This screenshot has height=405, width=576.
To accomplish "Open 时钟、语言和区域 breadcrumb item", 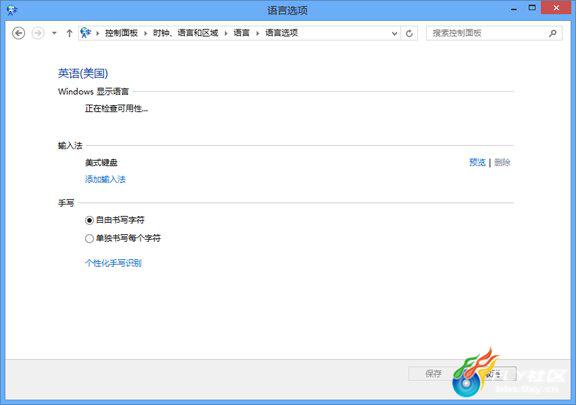I will (x=186, y=33).
